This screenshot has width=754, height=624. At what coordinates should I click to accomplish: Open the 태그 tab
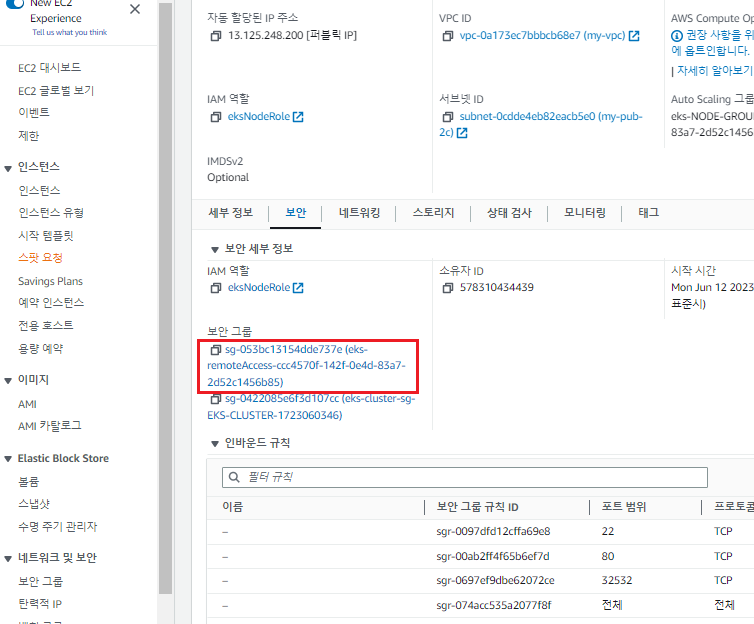click(x=648, y=212)
